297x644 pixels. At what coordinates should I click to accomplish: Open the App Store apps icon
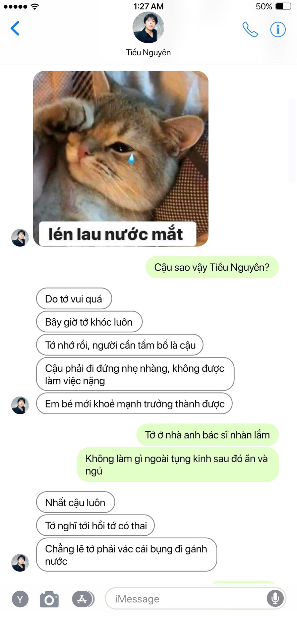click(82, 599)
